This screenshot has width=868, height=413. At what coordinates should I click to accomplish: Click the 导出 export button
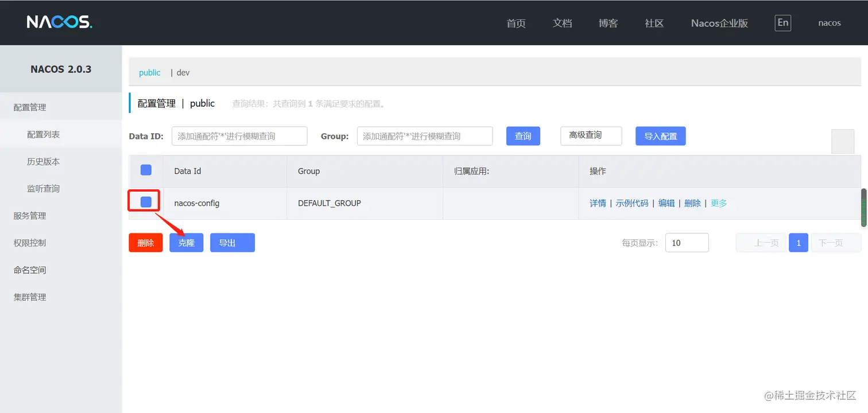pos(232,243)
